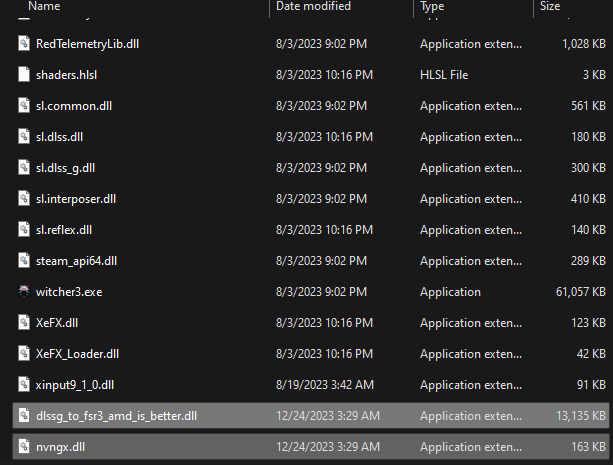613x465 pixels.
Task: Select the XeFX_Loader.dll file name
Action: pyautogui.click(x=77, y=354)
